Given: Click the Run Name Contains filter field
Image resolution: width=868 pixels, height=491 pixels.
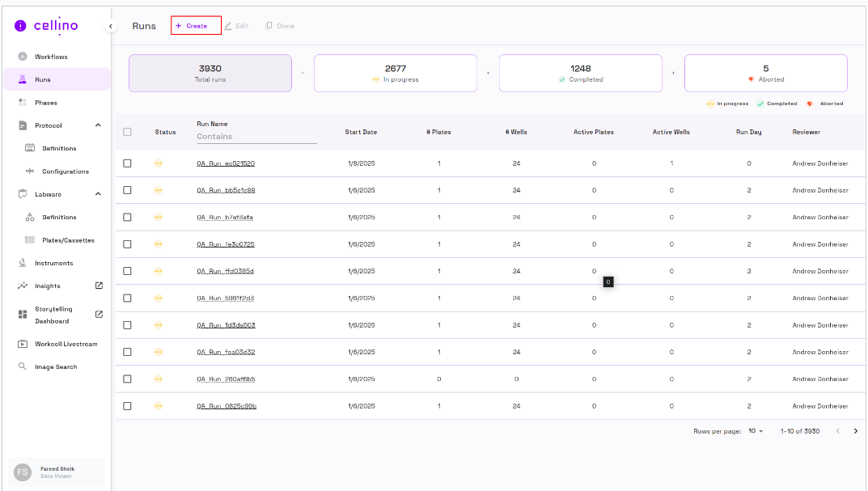Looking at the screenshot, I should coord(256,137).
